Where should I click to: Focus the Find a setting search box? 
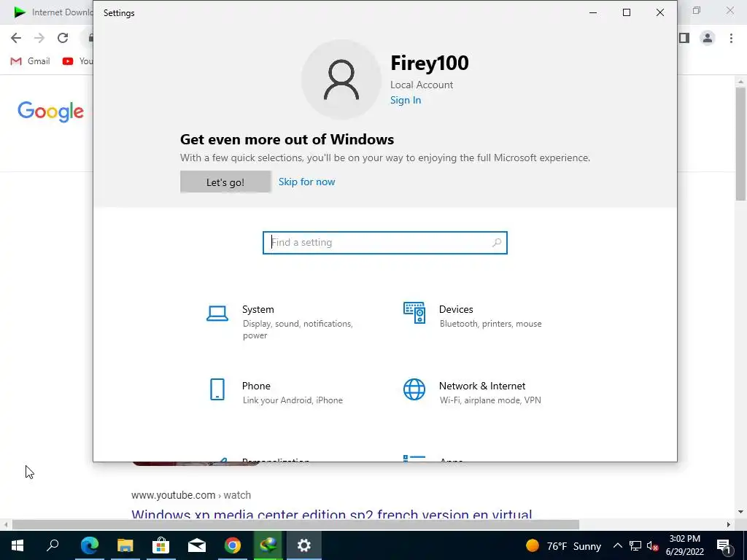385,242
